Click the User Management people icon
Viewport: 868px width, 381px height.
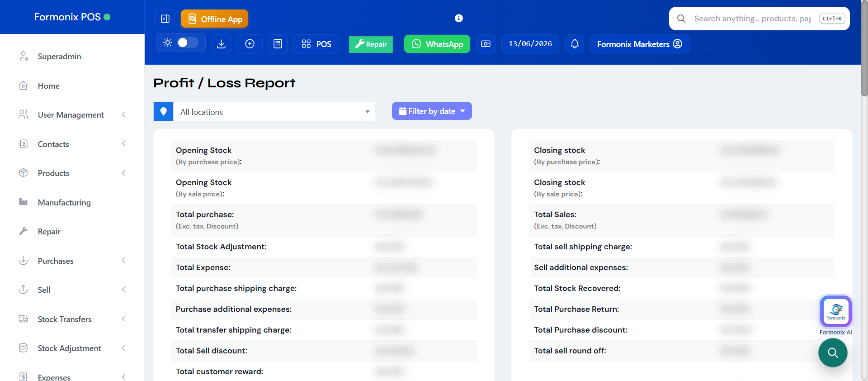point(24,114)
